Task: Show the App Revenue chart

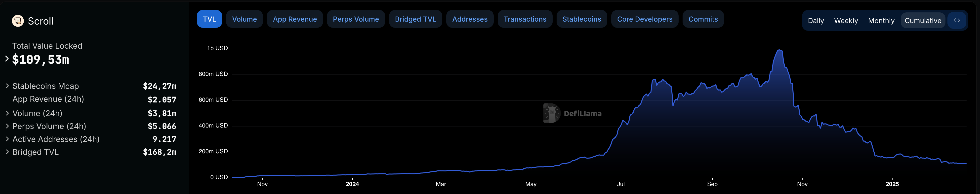Action: click(x=294, y=19)
